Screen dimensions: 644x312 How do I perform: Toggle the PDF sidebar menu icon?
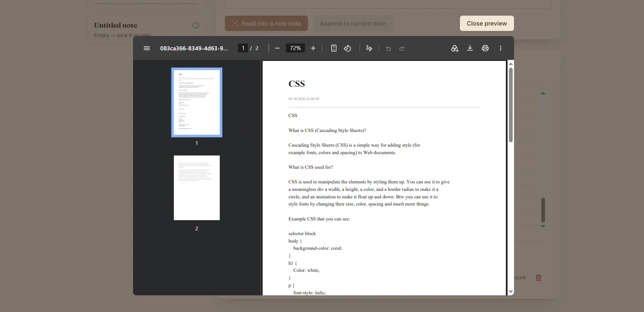tap(147, 48)
